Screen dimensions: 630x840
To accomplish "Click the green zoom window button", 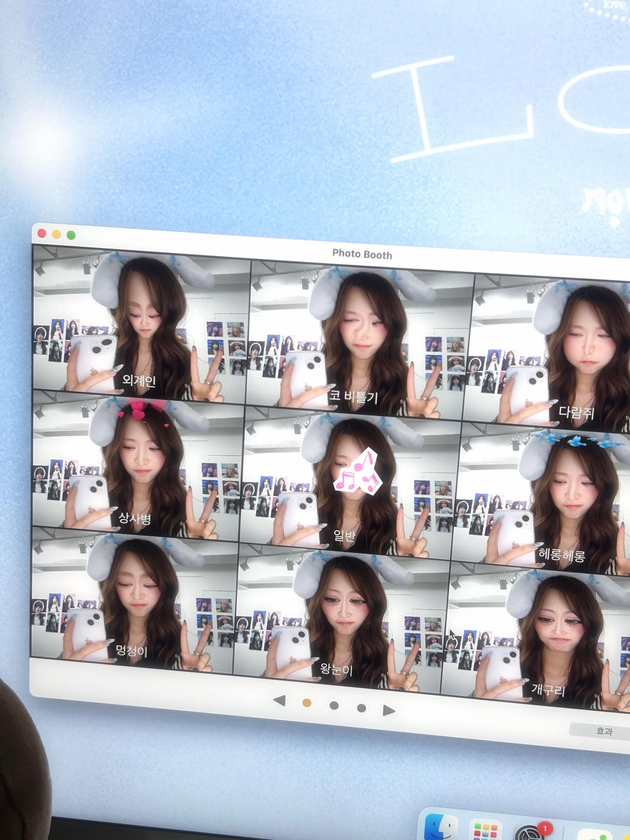I will point(71,235).
